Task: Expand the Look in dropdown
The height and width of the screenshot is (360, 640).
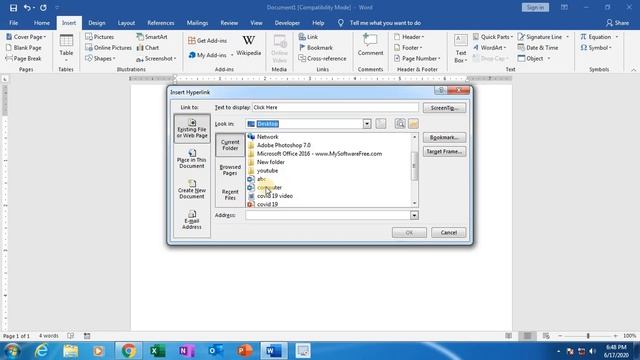Action: pos(367,124)
